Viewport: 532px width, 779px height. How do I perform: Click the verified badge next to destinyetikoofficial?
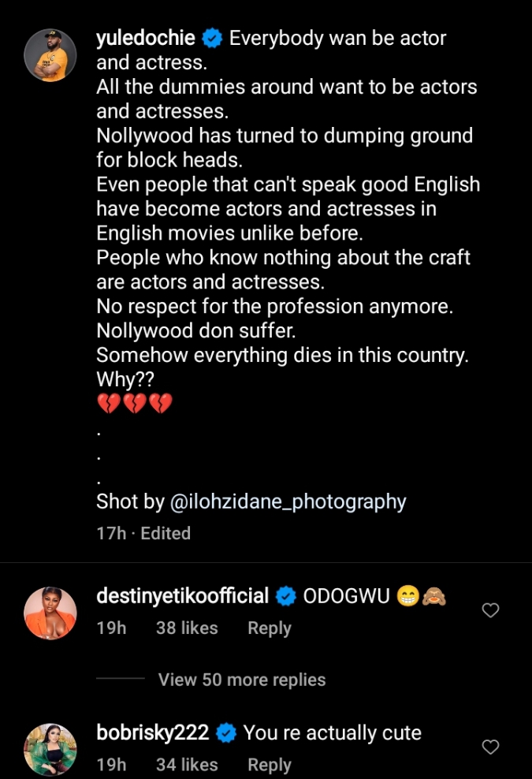(285, 596)
